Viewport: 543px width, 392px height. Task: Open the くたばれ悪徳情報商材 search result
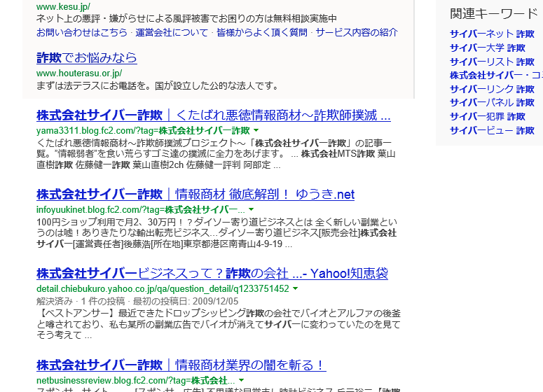213,115
